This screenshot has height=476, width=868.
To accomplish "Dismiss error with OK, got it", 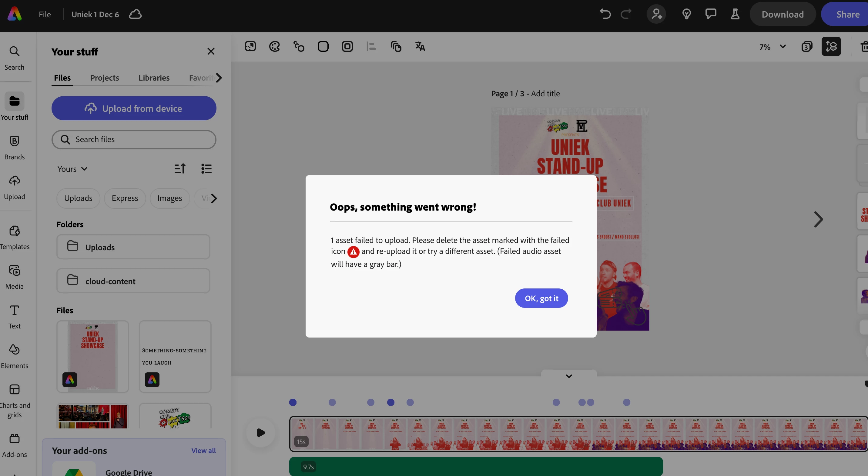I will click(541, 298).
